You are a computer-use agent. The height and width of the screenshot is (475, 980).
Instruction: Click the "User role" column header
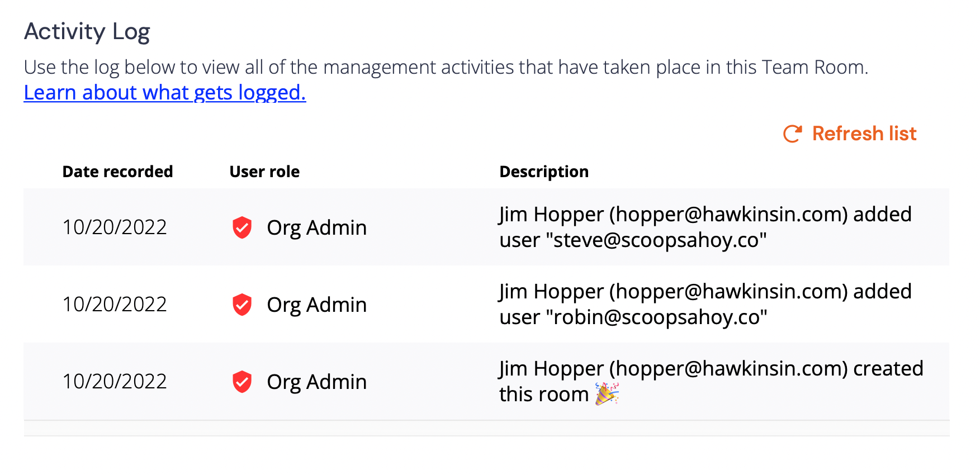point(264,172)
